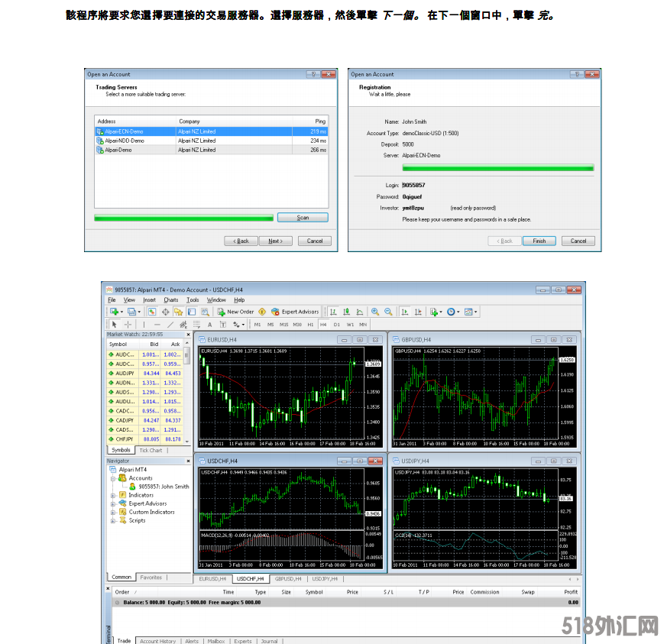Screen dimensions: 664x644
Task: Select the Horizontal Line drawing tool
Action: (x=157, y=325)
